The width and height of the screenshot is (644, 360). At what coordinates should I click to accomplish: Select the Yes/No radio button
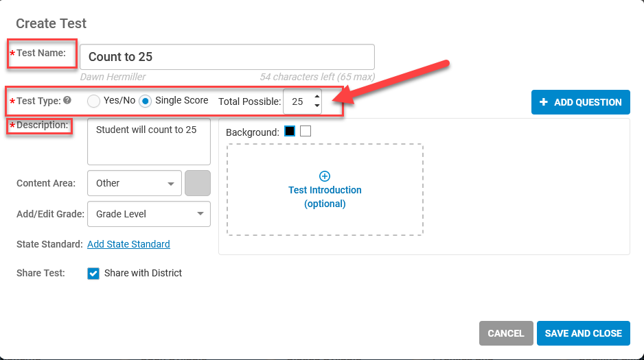[x=93, y=101]
